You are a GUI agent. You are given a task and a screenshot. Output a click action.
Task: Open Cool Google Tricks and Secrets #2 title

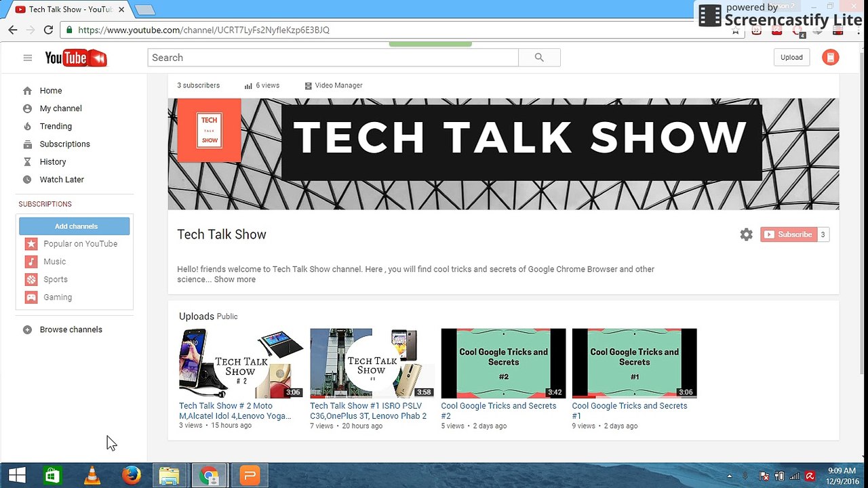click(x=498, y=411)
